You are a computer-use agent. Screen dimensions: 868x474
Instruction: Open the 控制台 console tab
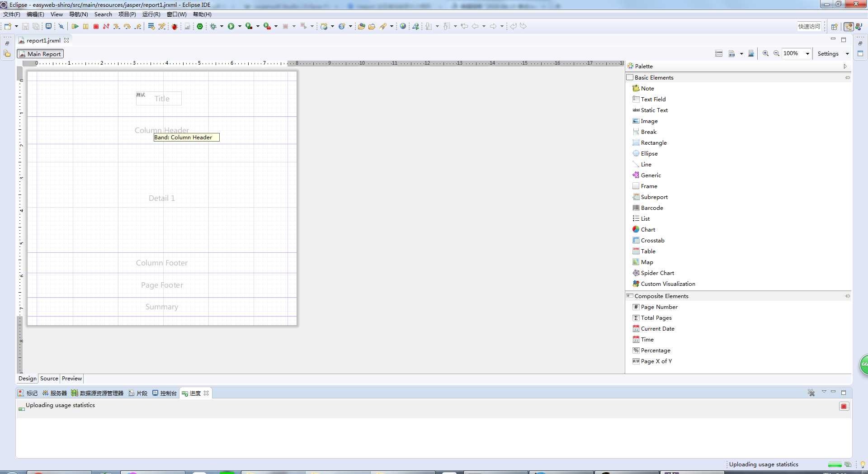click(165, 393)
